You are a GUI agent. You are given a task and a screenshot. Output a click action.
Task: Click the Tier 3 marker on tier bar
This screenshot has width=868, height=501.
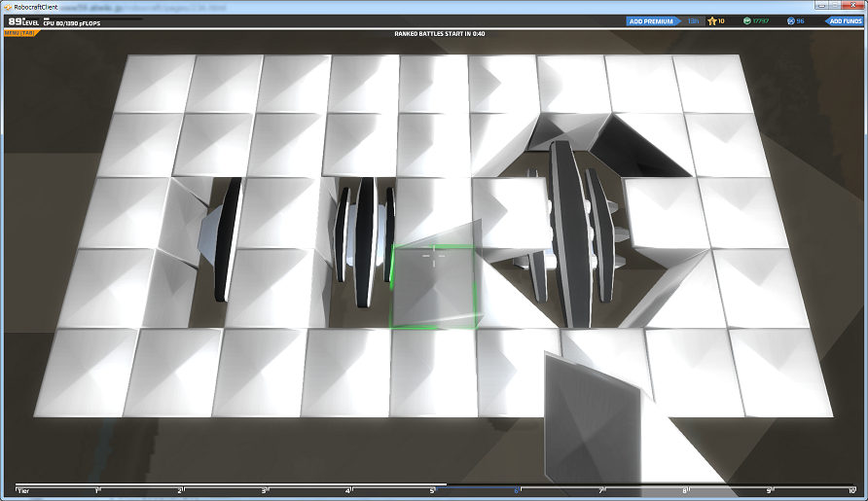pos(265,490)
